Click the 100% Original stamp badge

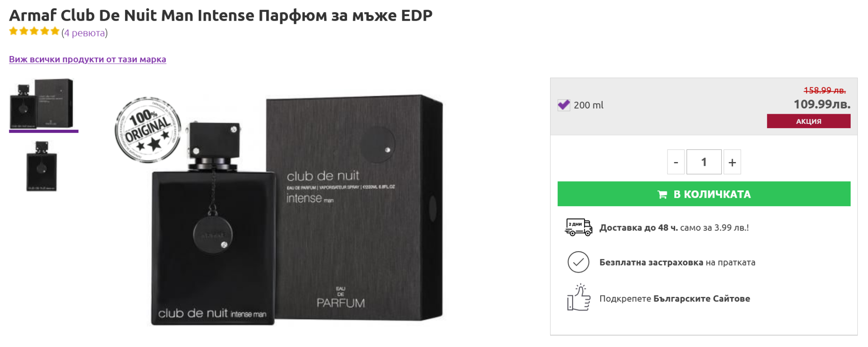coord(148,130)
